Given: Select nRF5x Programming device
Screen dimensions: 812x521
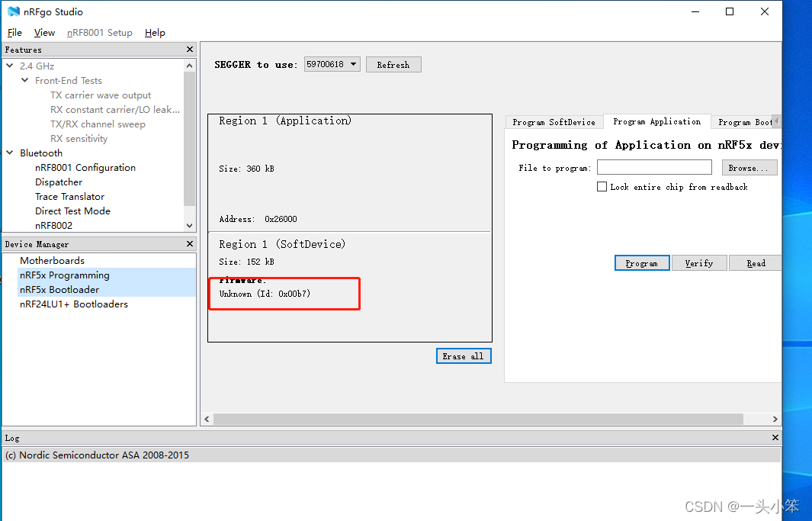Looking at the screenshot, I should pyautogui.click(x=65, y=275).
